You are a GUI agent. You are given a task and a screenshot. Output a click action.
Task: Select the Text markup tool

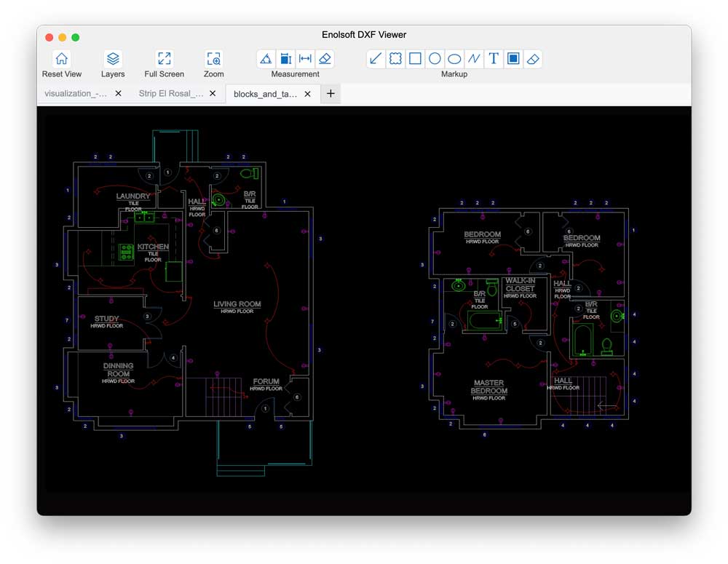coord(494,59)
